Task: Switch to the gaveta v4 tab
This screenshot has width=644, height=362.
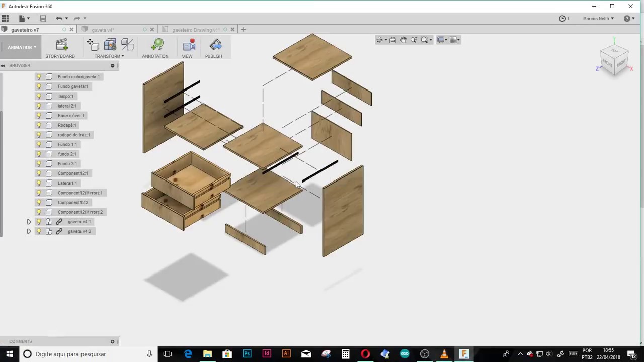Action: pyautogui.click(x=103, y=30)
